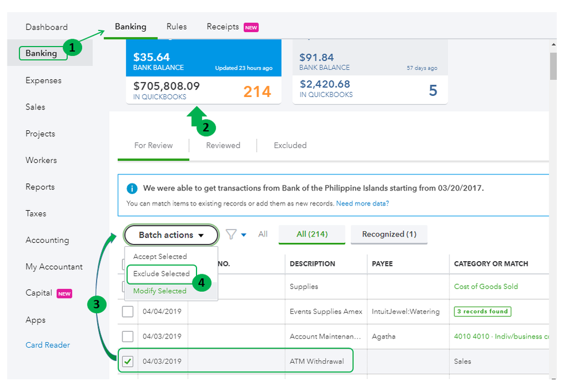
Task: Click the green circle numbered 2
Action: [x=206, y=127]
